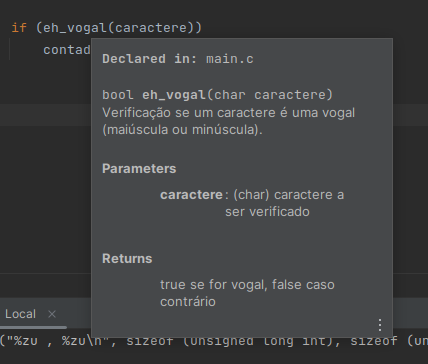Screen dimensions: 428x364
Task: Open the three-dot options menu in documentation popup
Action: pos(380,325)
